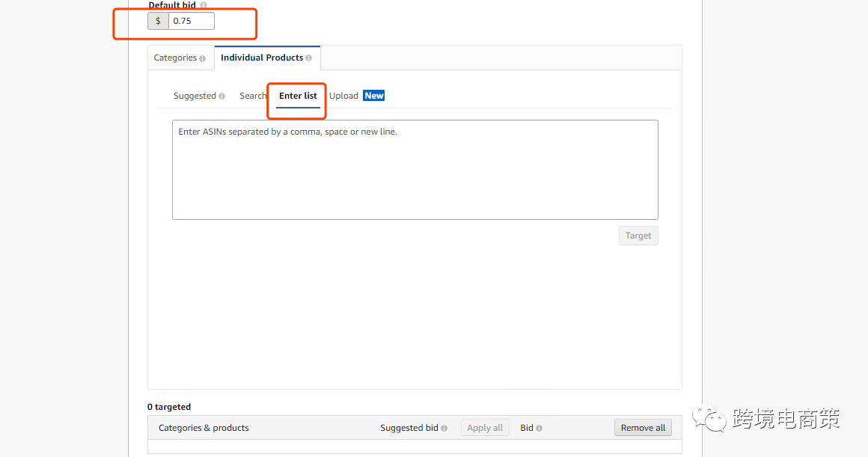Click the Apply all button
Image resolution: width=868 pixels, height=457 pixels.
[485, 428]
